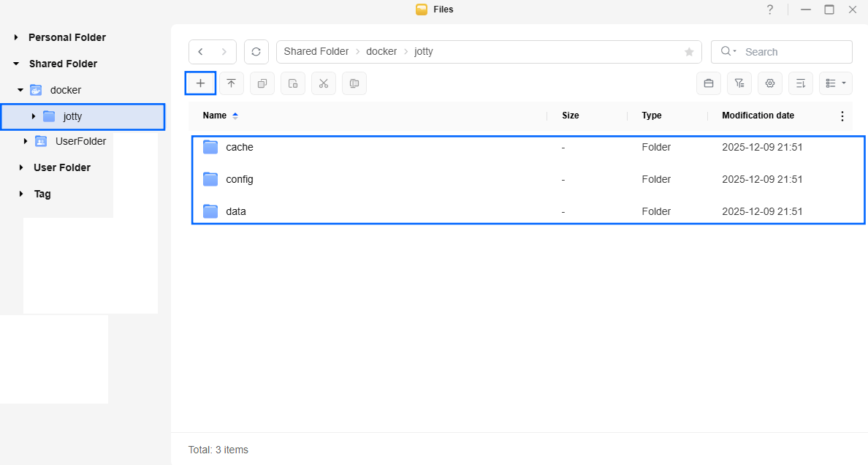Click the scissors cut icon
Viewport: 868px width, 465px height.
point(324,83)
